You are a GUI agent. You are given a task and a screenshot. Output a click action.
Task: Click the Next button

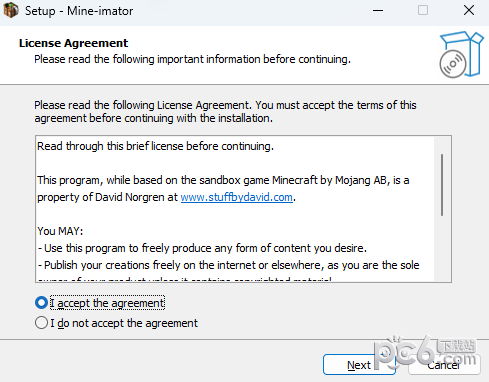(359, 365)
